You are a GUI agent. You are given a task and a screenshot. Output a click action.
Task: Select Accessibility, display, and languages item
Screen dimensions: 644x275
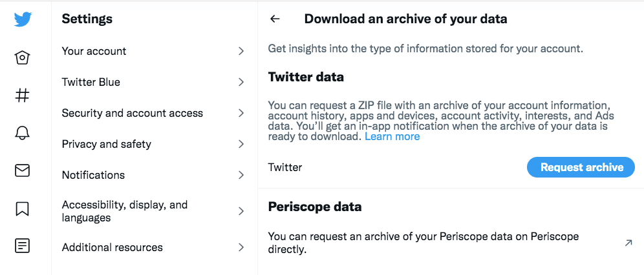click(155, 211)
